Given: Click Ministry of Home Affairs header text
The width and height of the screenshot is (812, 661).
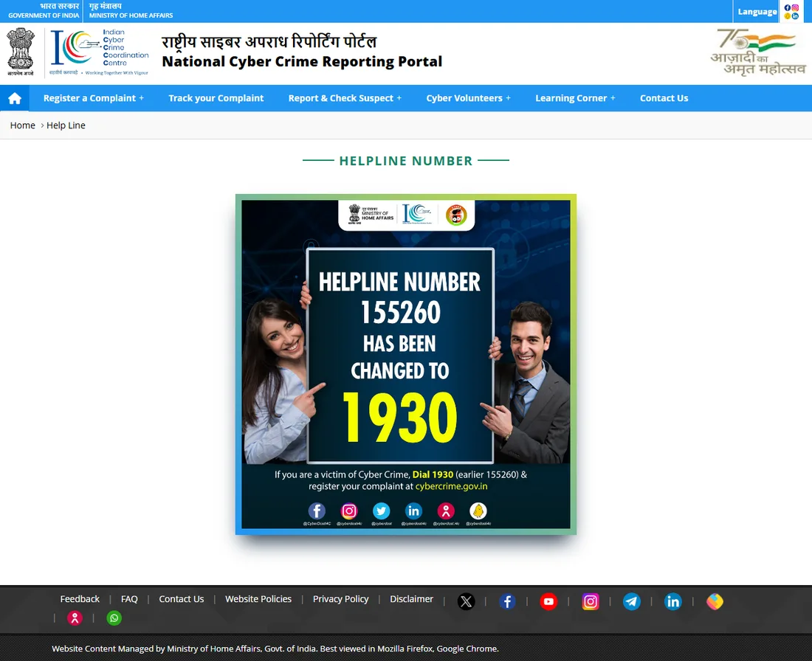Looking at the screenshot, I should pyautogui.click(x=131, y=15).
